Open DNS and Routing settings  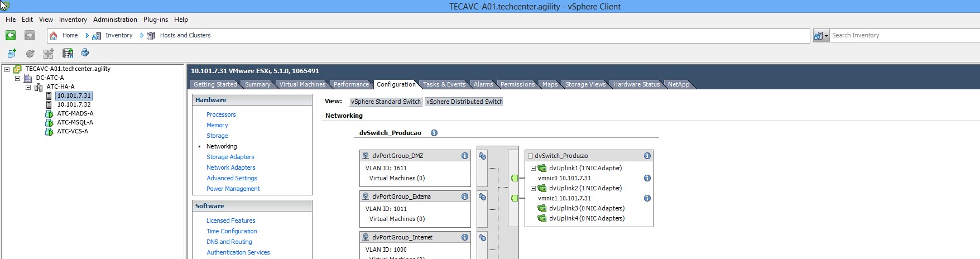click(229, 242)
